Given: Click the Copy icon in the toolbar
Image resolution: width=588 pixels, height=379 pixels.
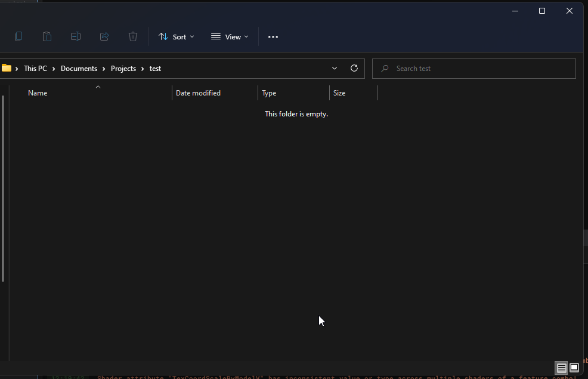Looking at the screenshot, I should 18,36.
